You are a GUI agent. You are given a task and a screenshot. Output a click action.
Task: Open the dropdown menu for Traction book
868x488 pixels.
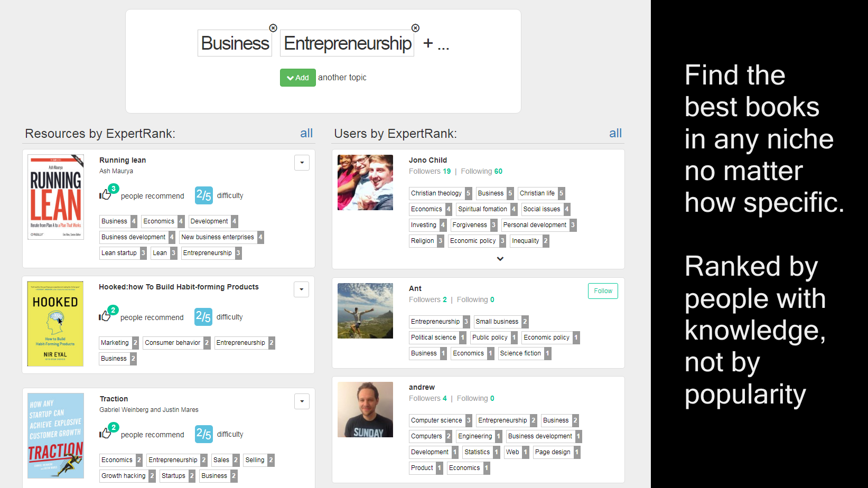(x=302, y=401)
